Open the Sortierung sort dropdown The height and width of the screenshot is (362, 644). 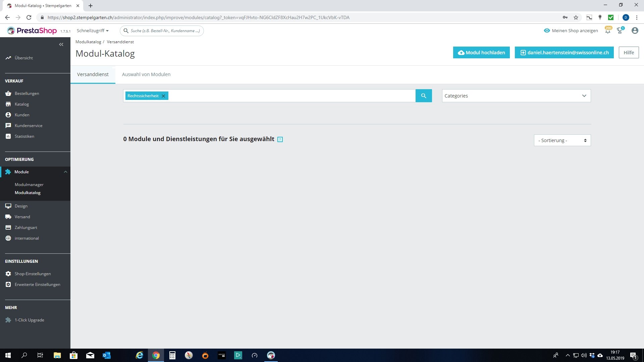(x=562, y=140)
